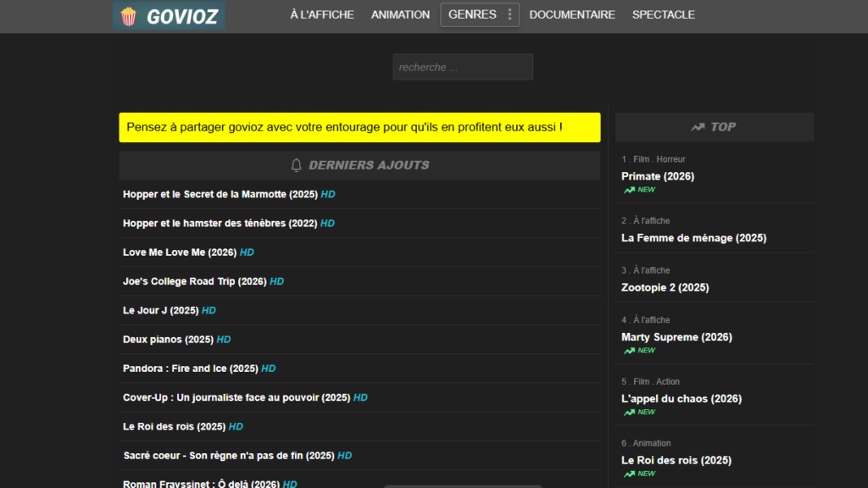Click the bell icon in Derniers Ajouts header
The image size is (868, 488).
click(x=295, y=165)
